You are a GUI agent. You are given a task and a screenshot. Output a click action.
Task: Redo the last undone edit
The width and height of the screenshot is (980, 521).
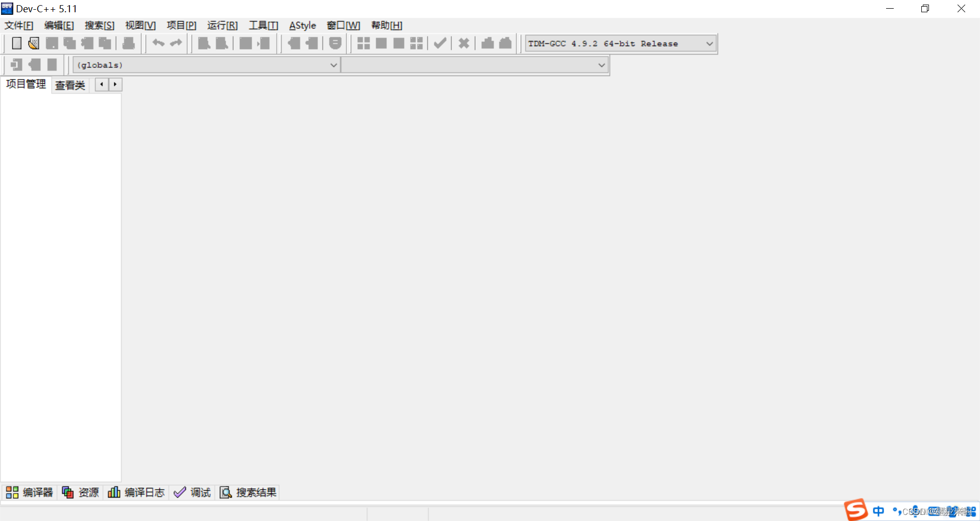[176, 43]
